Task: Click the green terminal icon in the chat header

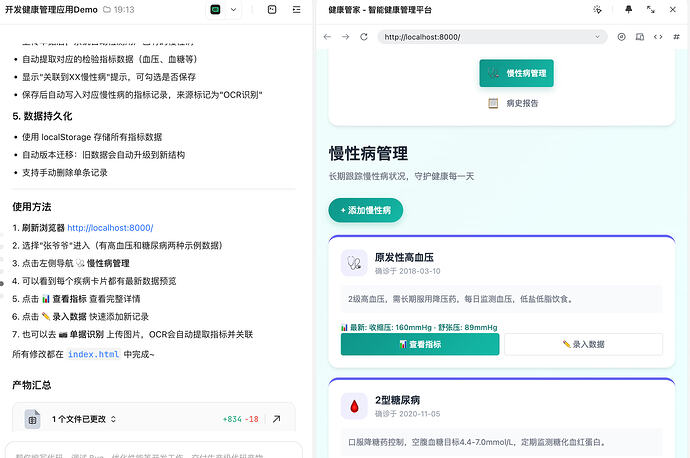Action: tap(215, 10)
